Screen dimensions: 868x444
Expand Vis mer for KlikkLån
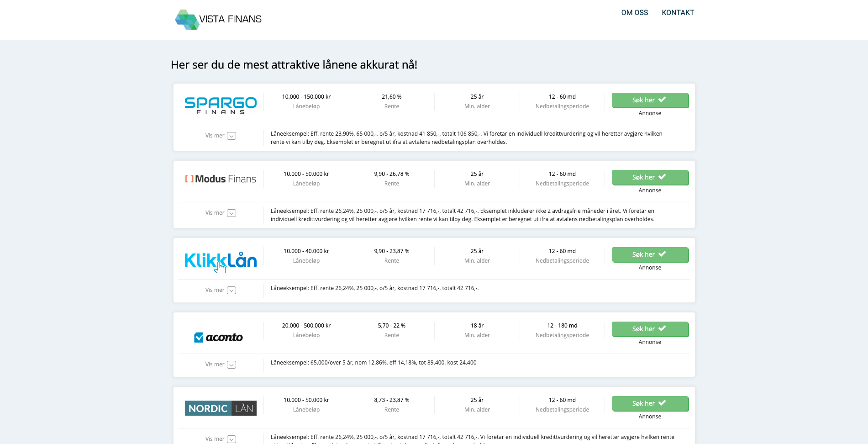[x=221, y=290]
